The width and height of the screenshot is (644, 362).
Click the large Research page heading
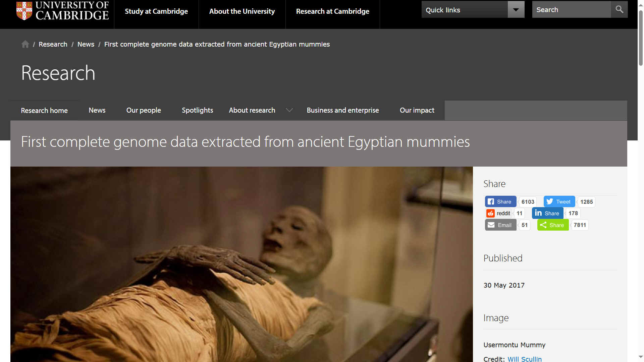[x=58, y=73]
